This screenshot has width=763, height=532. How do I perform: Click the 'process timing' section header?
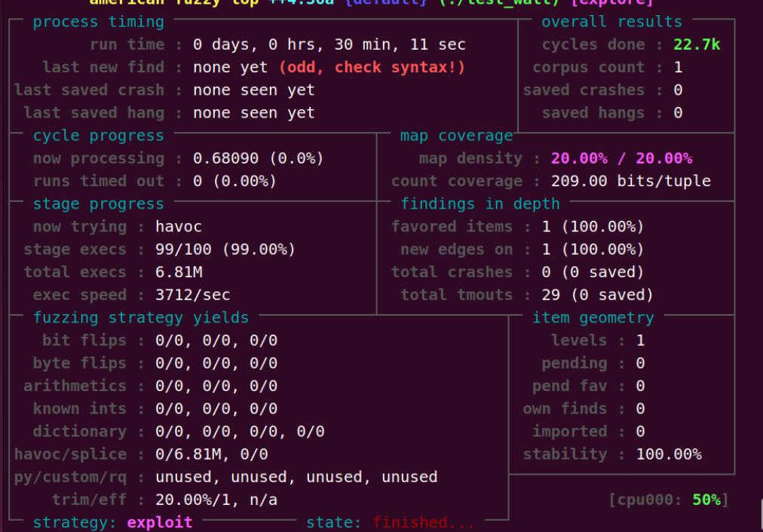point(99,22)
